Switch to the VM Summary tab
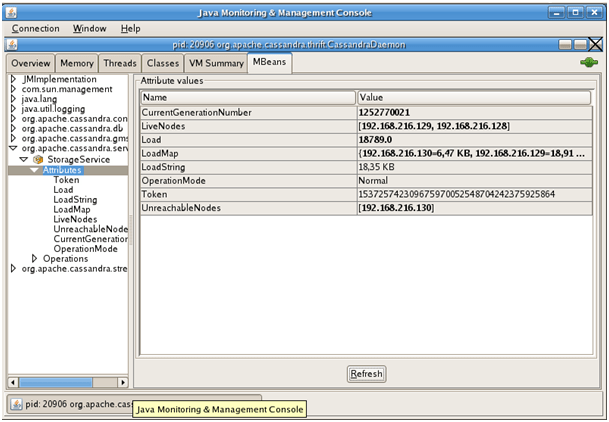Screen dimensions: 609x422 (216, 63)
